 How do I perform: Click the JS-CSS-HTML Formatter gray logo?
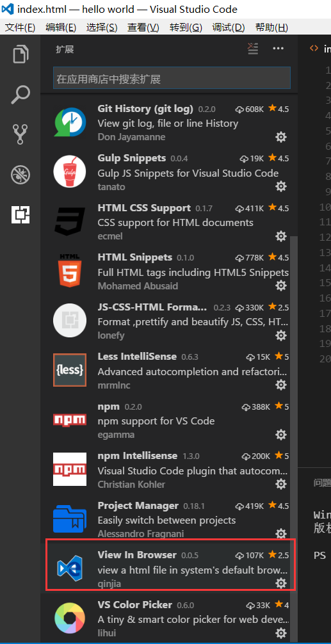pyautogui.click(x=70, y=320)
